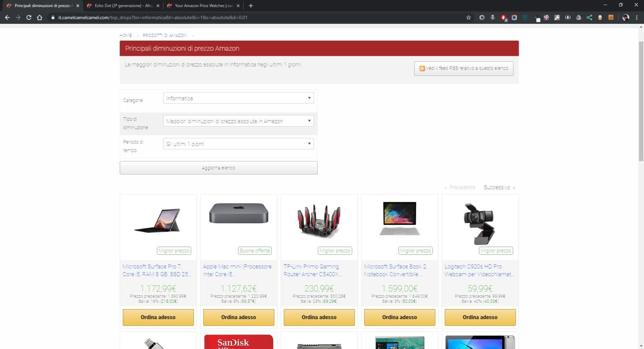Click the SanDisk product image
Viewport: 644px width, 349px height.
(x=239, y=342)
